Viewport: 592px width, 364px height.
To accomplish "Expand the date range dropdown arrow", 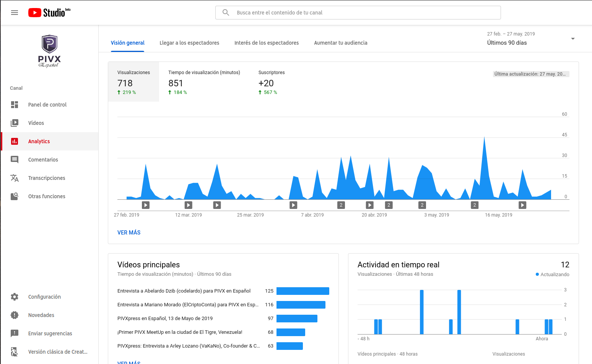I will (573, 39).
